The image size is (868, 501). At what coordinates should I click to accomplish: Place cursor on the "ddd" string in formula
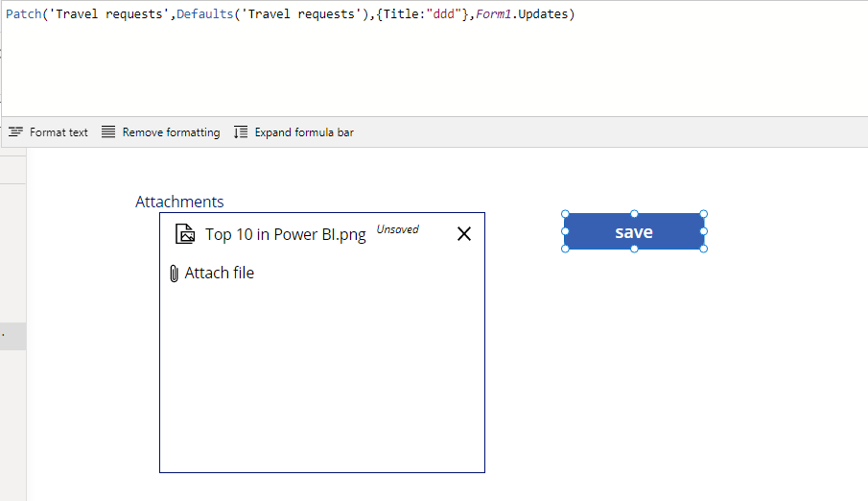(443, 13)
